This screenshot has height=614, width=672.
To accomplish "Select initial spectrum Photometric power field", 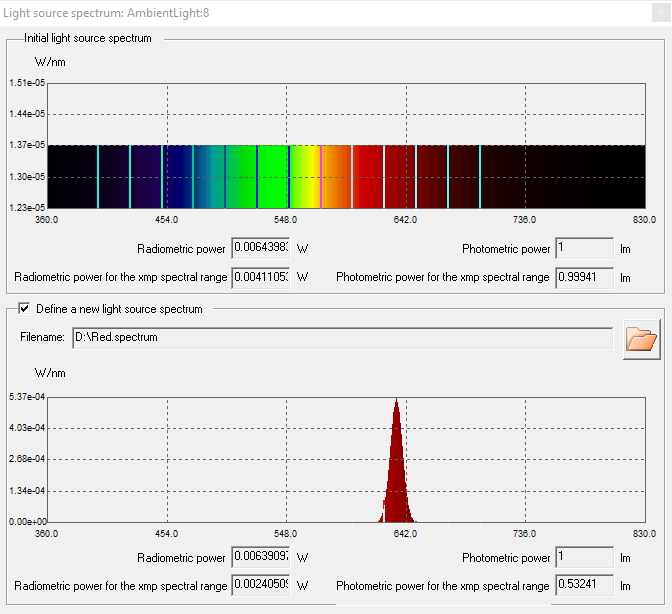I will 585,248.
